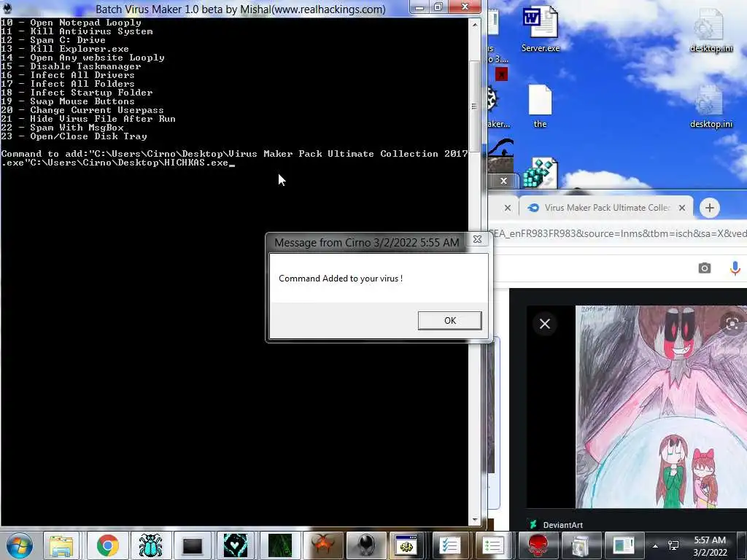Select the desktop file named 'the'
The height and width of the screenshot is (560, 747).
click(540, 106)
